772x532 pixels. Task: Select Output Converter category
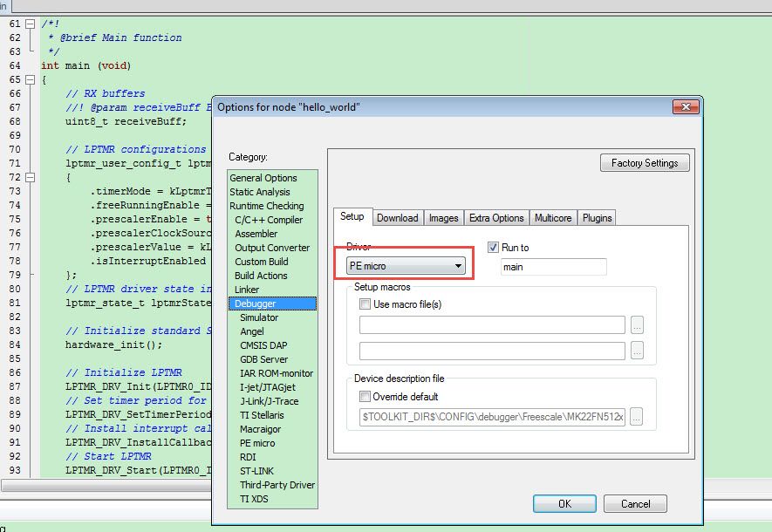[x=272, y=248]
